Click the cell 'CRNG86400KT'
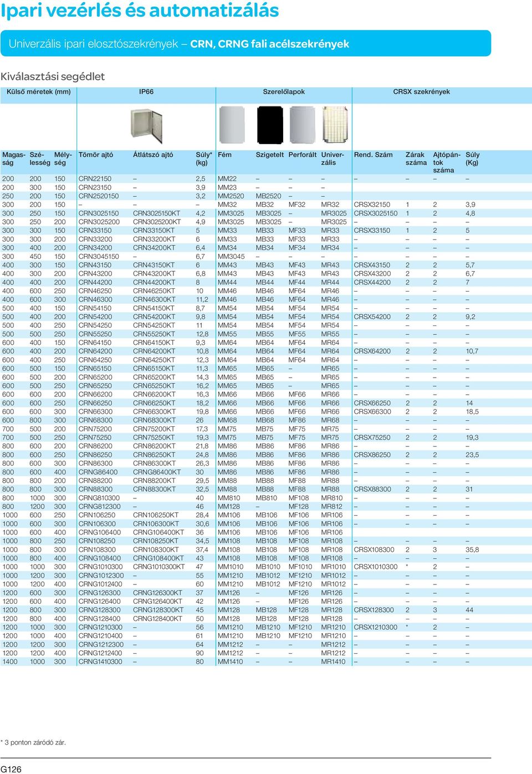The width and height of the screenshot is (532, 774). [x=157, y=472]
